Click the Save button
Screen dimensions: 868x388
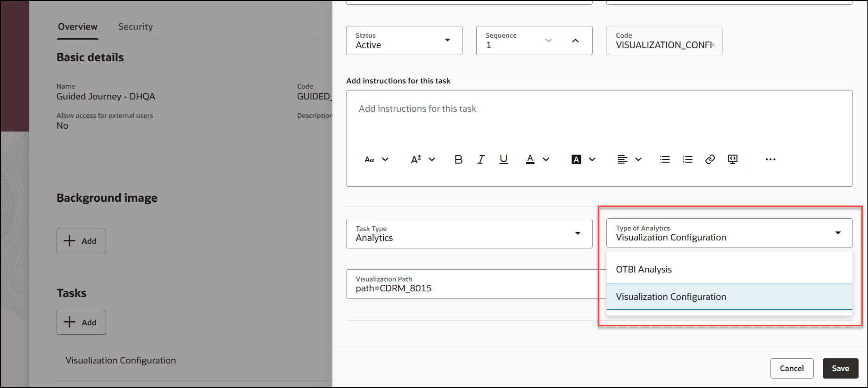840,368
